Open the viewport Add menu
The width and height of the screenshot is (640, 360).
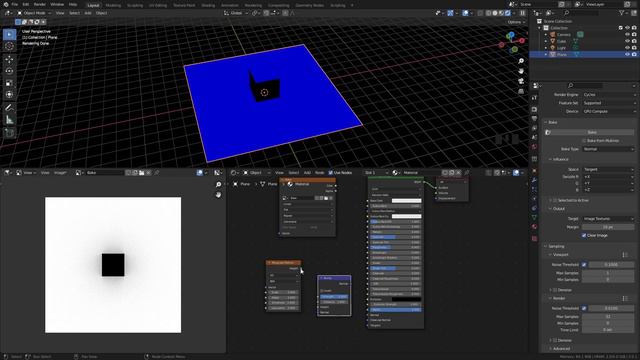tap(88, 13)
